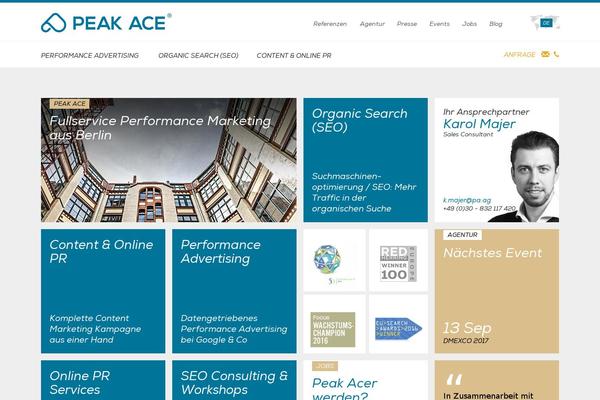Open the Events menu item
This screenshot has height=400, width=600.
point(439,24)
